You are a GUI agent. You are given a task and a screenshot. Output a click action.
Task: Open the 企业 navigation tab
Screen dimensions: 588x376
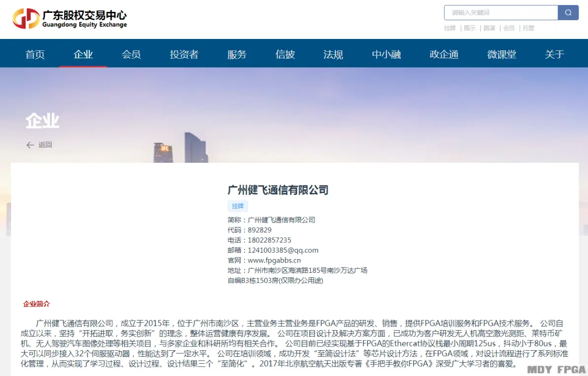(83, 54)
